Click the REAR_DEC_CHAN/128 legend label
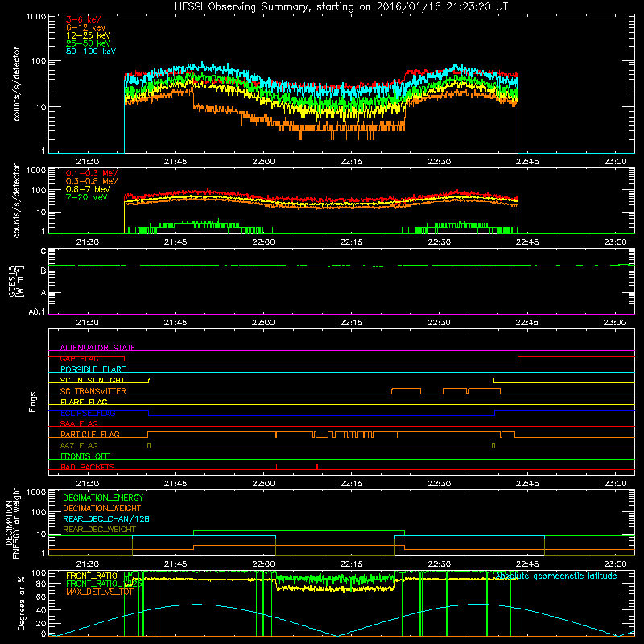 click(x=106, y=519)
